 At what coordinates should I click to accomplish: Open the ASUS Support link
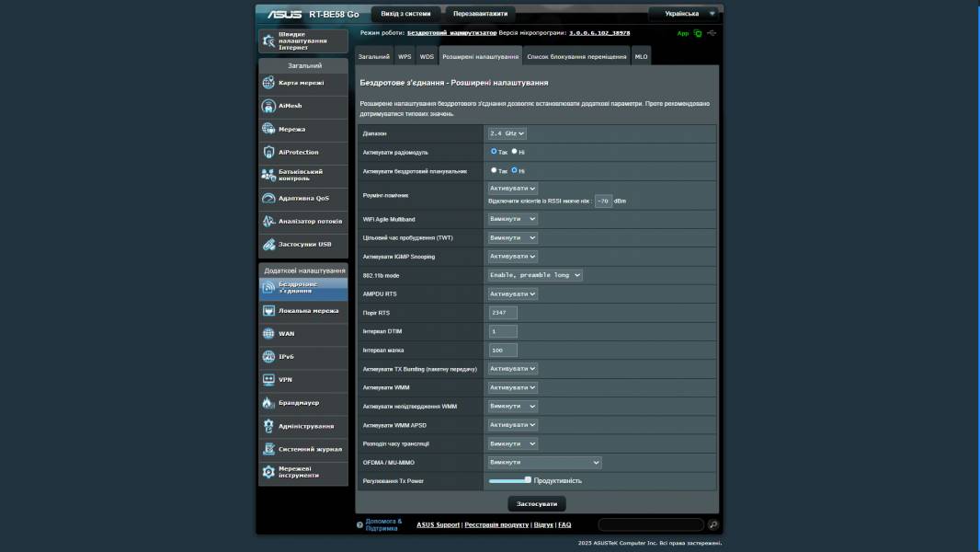[438, 525]
